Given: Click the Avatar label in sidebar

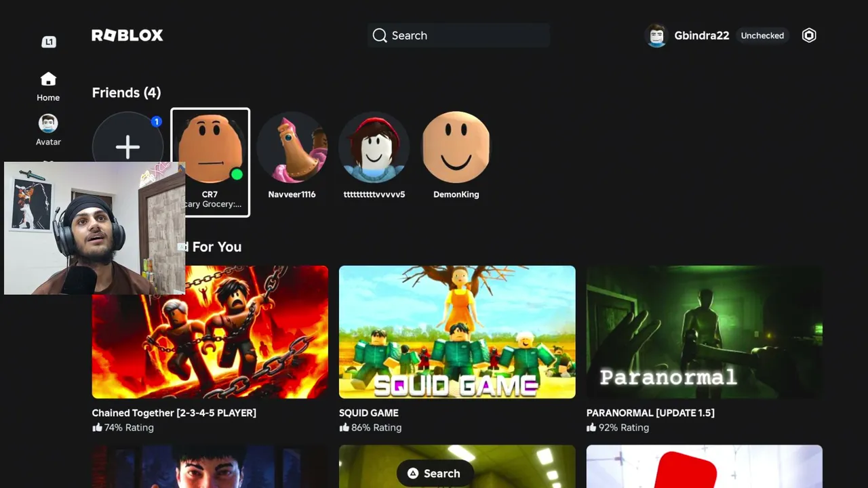Looking at the screenshot, I should [48, 142].
